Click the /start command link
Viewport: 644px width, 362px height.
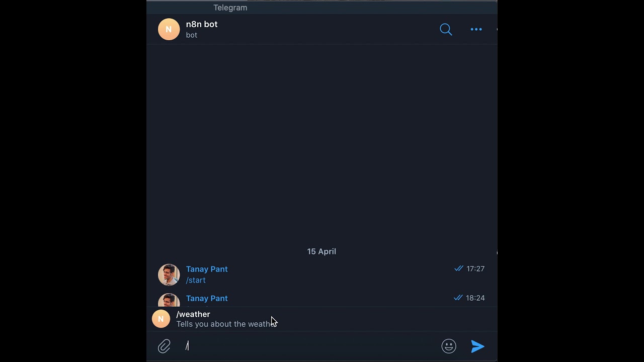[196, 281]
